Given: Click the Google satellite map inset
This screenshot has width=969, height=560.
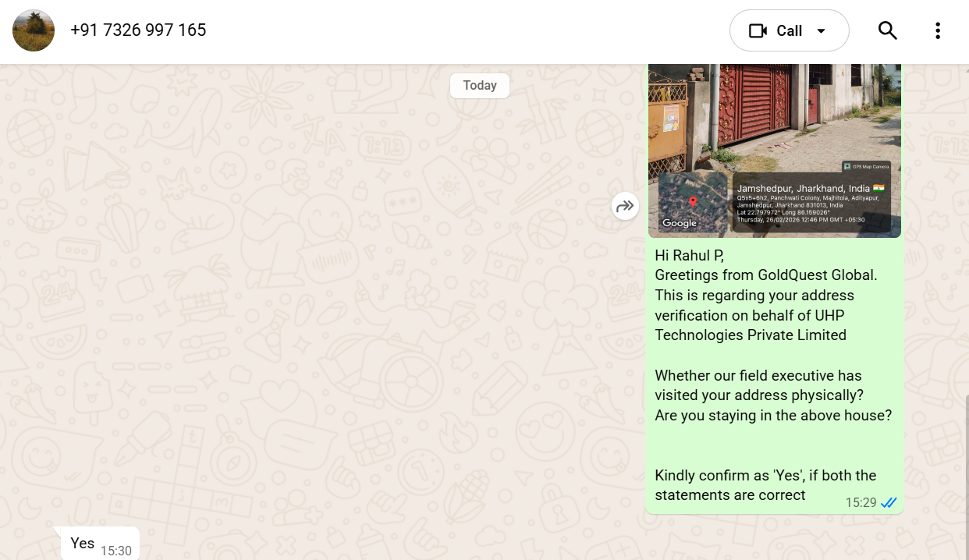Looking at the screenshot, I should [x=691, y=201].
